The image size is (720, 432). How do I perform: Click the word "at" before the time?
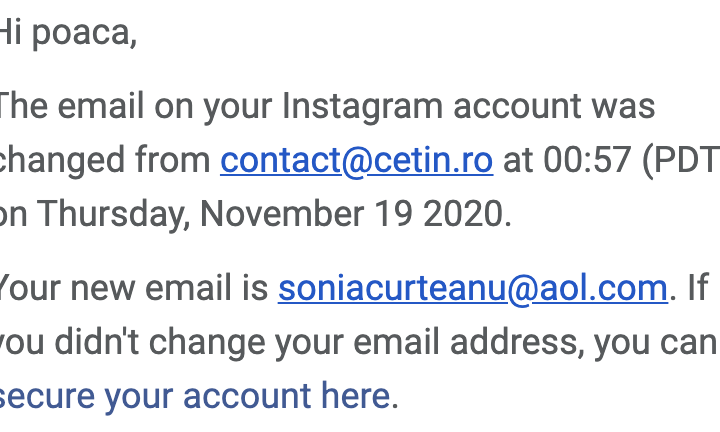(518, 160)
